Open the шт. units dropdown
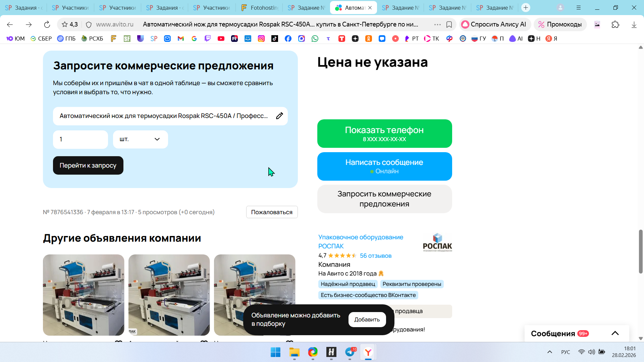The width and height of the screenshot is (644, 362). pyautogui.click(x=140, y=139)
